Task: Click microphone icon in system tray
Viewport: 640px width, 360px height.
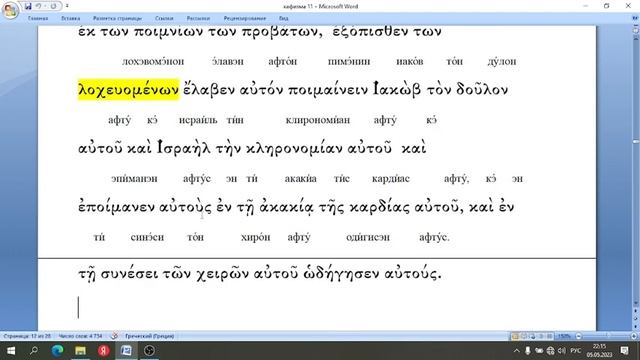Action: pyautogui.click(x=528, y=351)
